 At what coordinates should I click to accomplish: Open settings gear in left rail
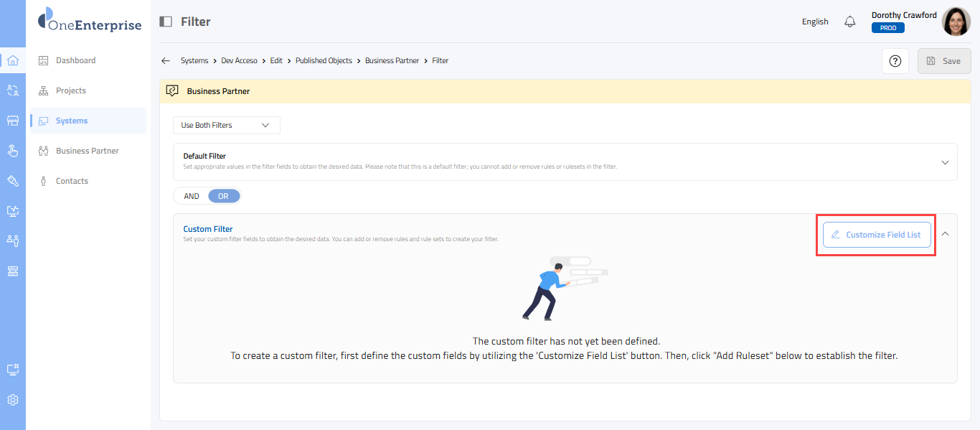point(13,400)
